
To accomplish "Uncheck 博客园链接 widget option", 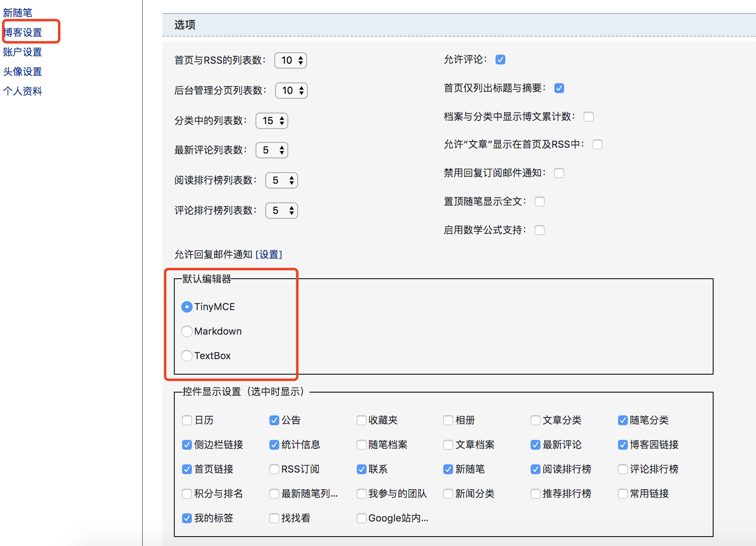I will coord(623,445).
